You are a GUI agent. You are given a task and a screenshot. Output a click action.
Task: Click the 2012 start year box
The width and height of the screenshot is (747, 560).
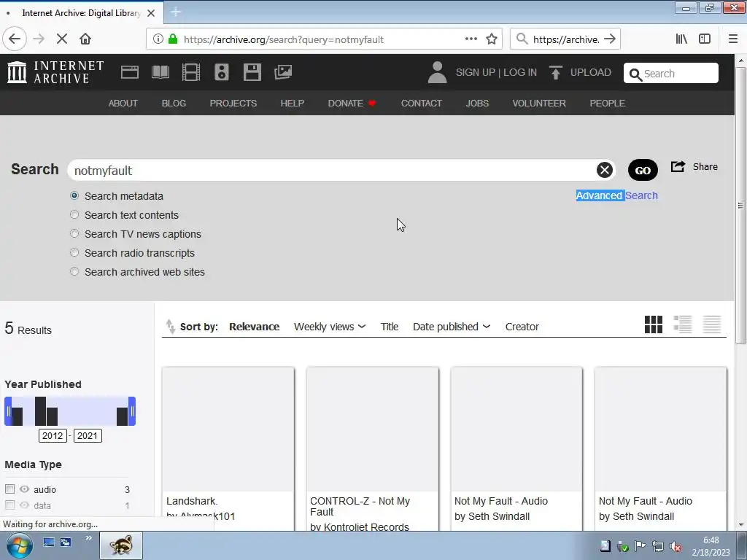[53, 436]
